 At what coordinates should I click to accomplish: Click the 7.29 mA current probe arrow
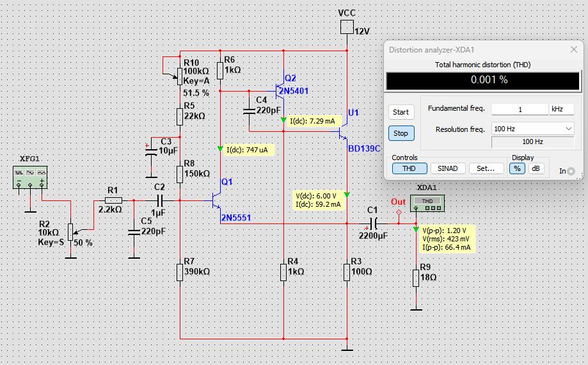283,120
